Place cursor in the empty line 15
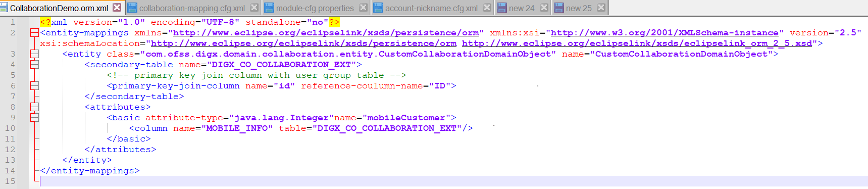 click(x=453, y=181)
